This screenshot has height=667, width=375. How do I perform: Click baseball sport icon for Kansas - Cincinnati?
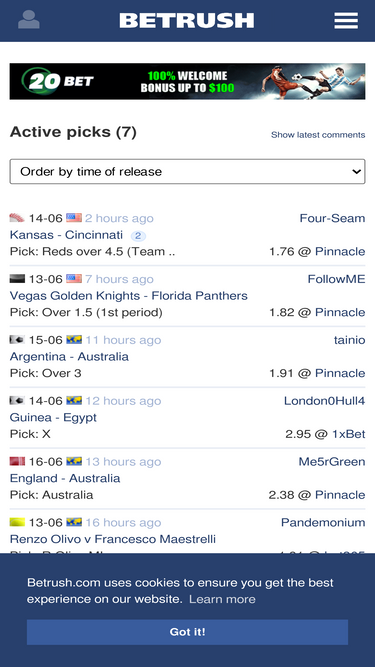point(17,218)
